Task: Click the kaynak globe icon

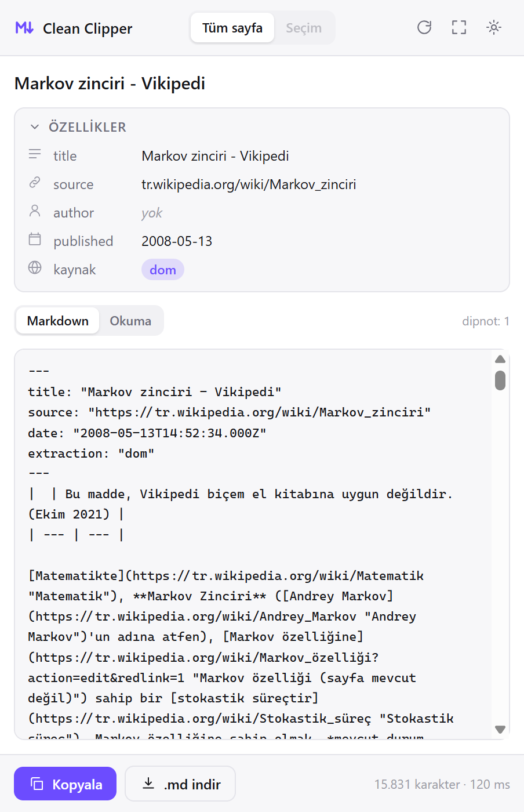Action: coord(35,268)
